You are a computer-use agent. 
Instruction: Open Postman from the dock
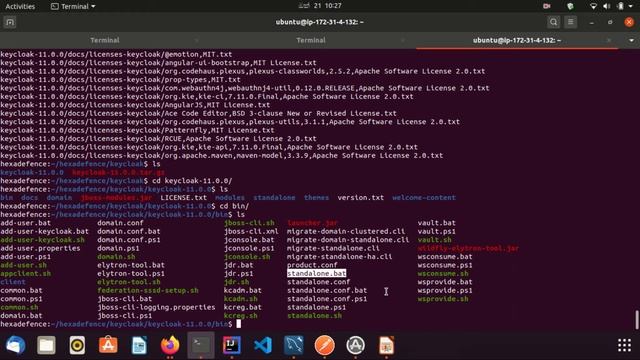pyautogui.click(x=324, y=345)
